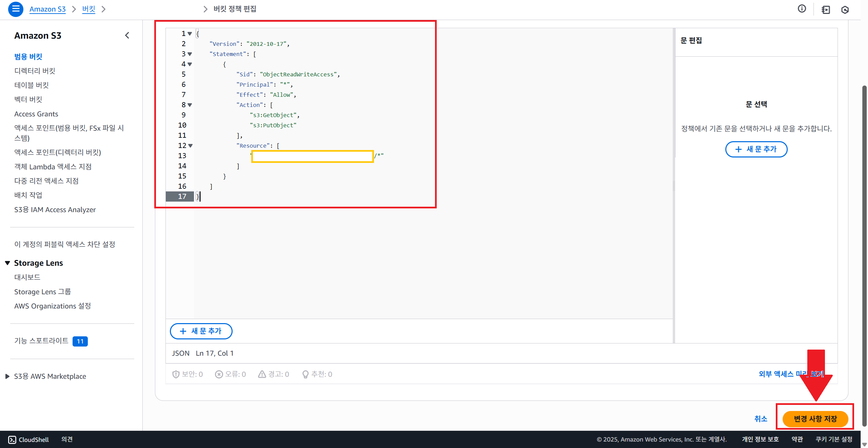Click the "2012-10-17" version value
Screen dimensions: 868x448
[267, 44]
